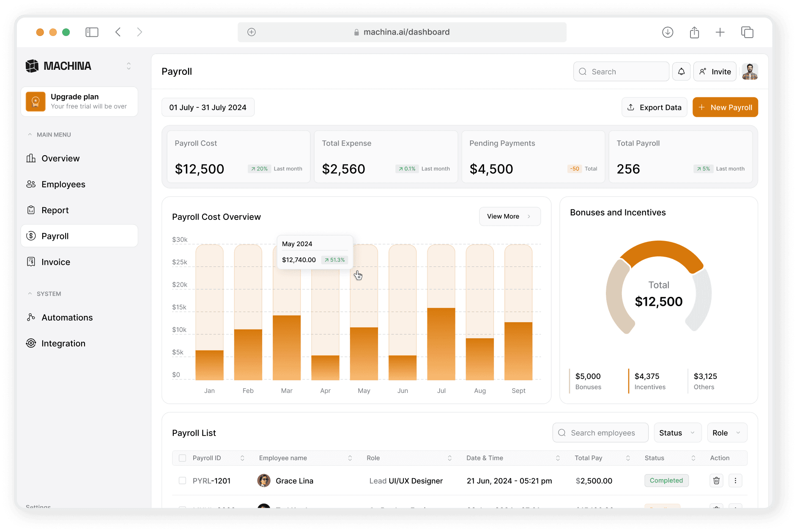Click Export Data above the stats cards
The height and width of the screenshot is (532, 797).
click(654, 107)
